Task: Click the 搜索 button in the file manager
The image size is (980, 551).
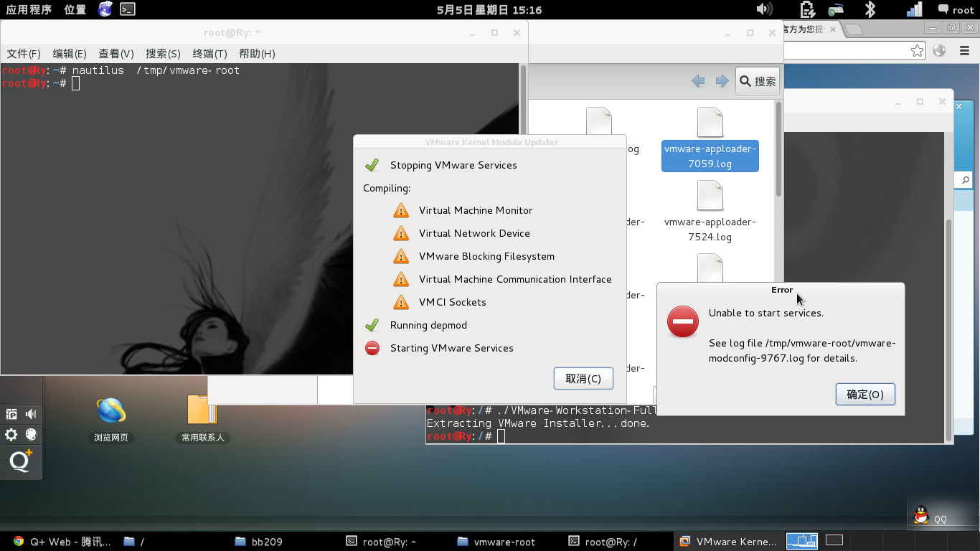Action: (x=758, y=81)
